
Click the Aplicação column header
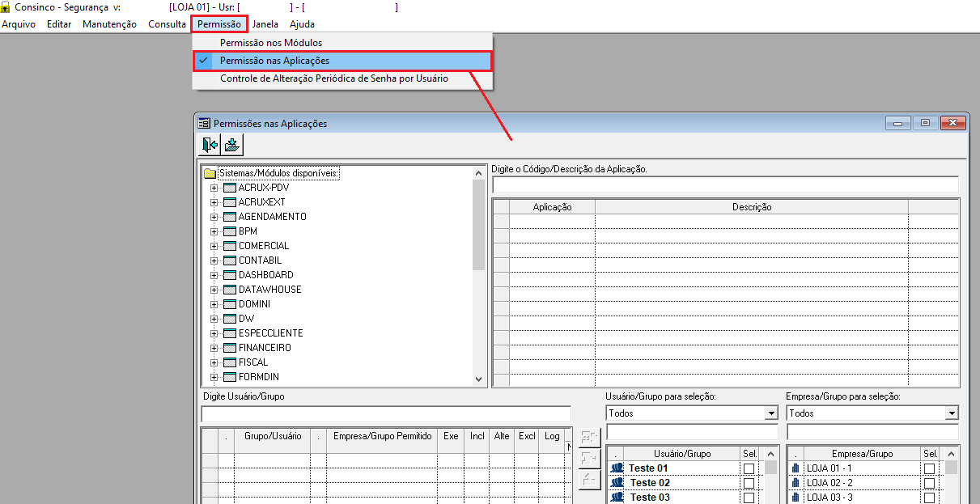[x=552, y=207]
